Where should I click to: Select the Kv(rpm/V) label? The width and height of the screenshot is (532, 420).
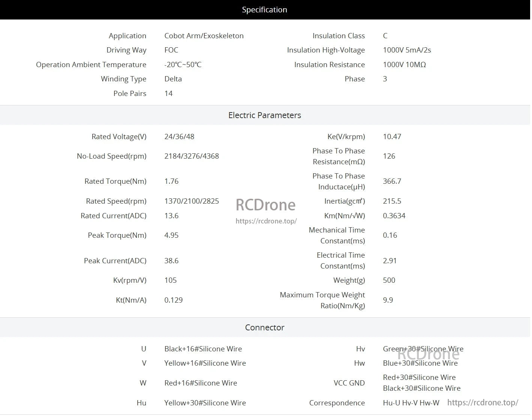pyautogui.click(x=130, y=280)
